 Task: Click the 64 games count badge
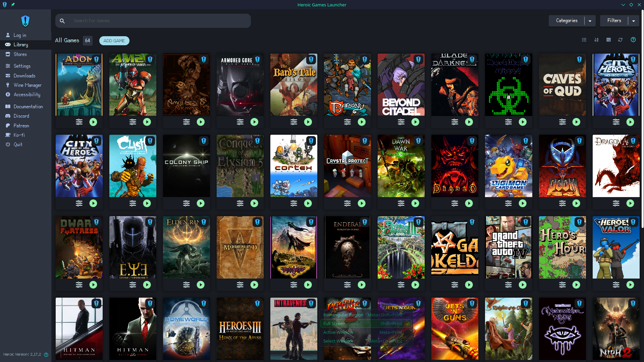(x=88, y=41)
